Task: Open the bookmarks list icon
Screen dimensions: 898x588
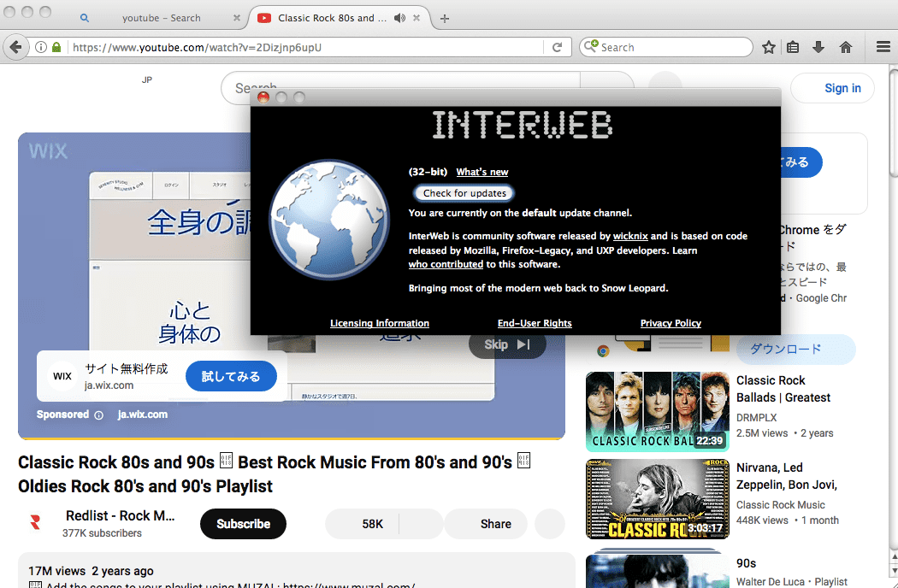Action: tap(793, 47)
